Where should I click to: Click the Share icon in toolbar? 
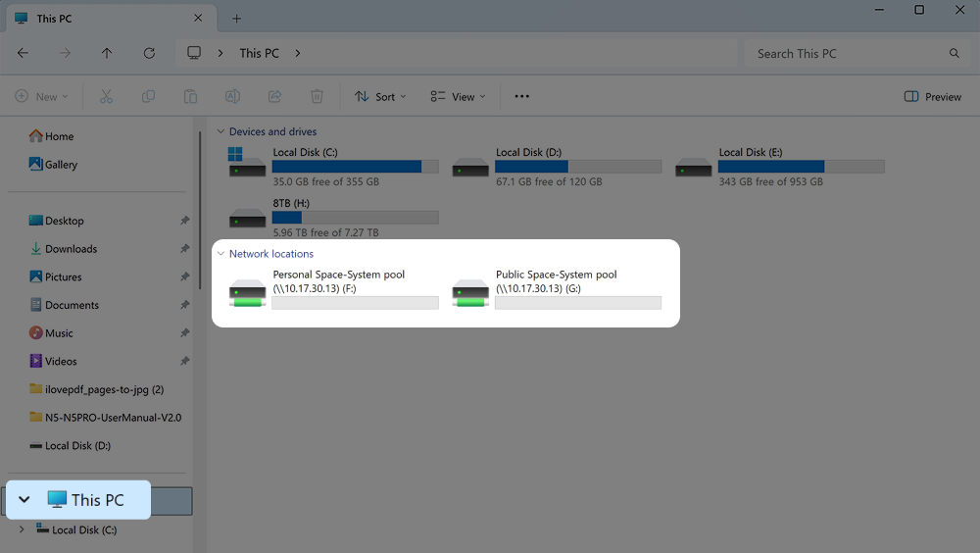point(274,96)
